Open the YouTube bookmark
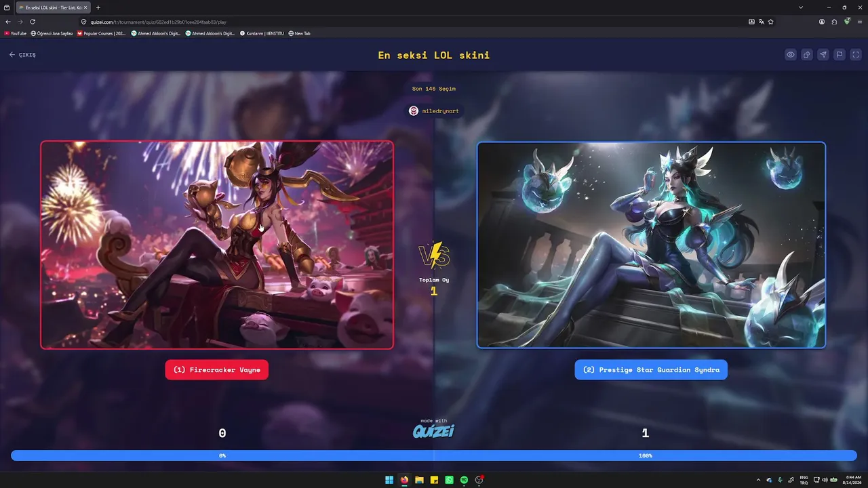 click(16, 33)
